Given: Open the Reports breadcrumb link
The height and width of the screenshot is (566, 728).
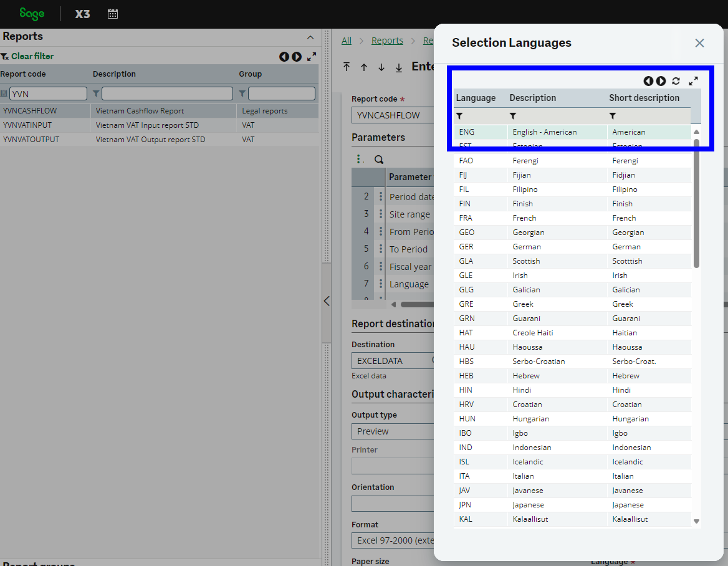Looking at the screenshot, I should (x=387, y=41).
